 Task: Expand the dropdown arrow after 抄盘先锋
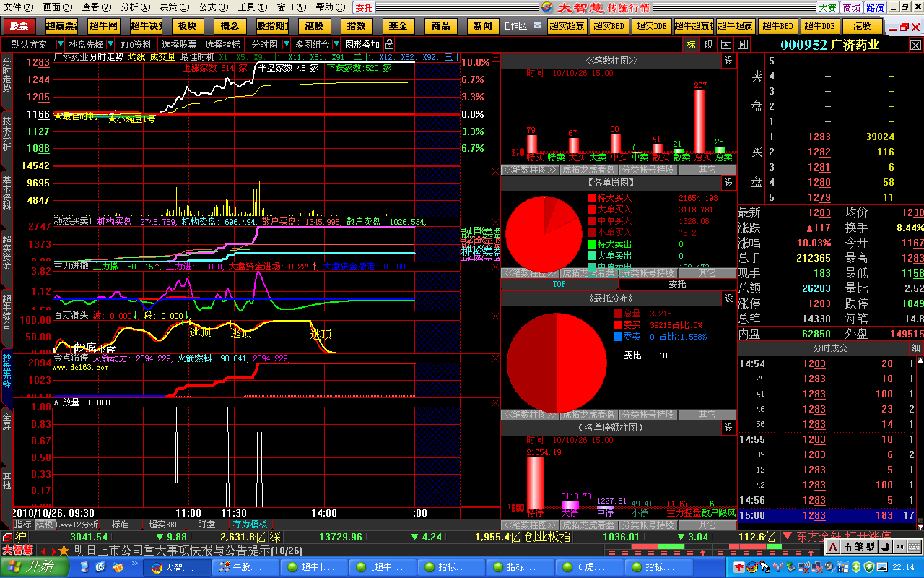(110, 44)
